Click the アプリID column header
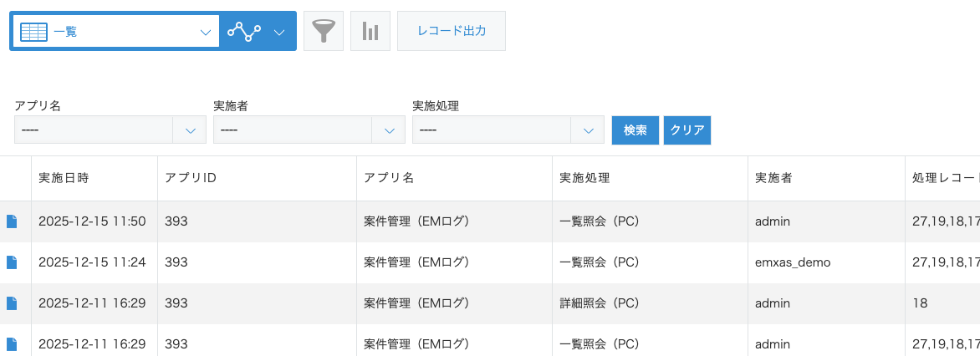Viewport: 980px width, 356px height. (191, 178)
